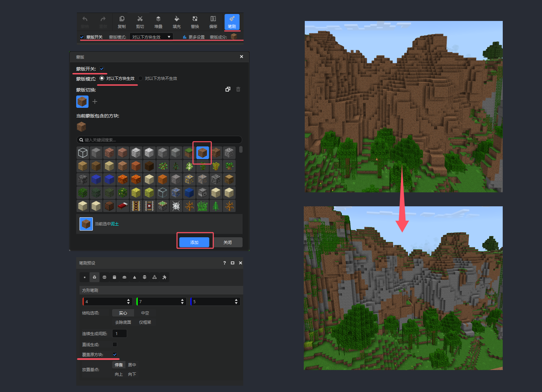Click the plus icon to add mask
The width and height of the screenshot is (542, 392).
(x=95, y=101)
